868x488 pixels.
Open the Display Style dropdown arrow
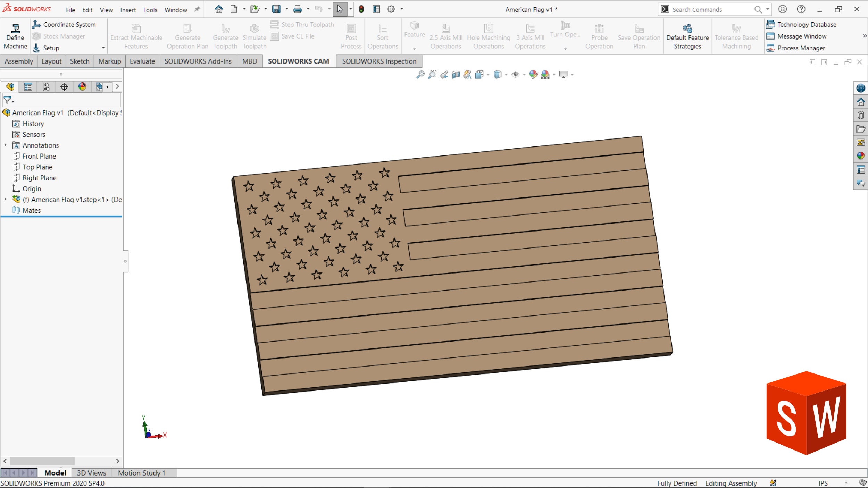pos(506,74)
